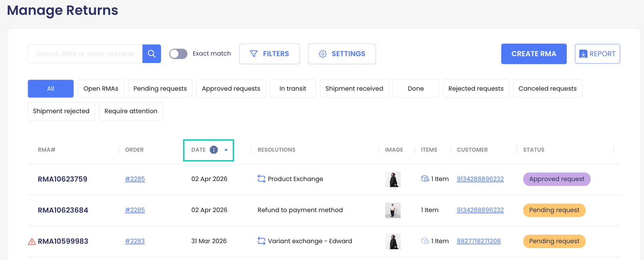Click product thumbnail for RMA10623759
The width and height of the screenshot is (644, 260).
[x=393, y=179]
